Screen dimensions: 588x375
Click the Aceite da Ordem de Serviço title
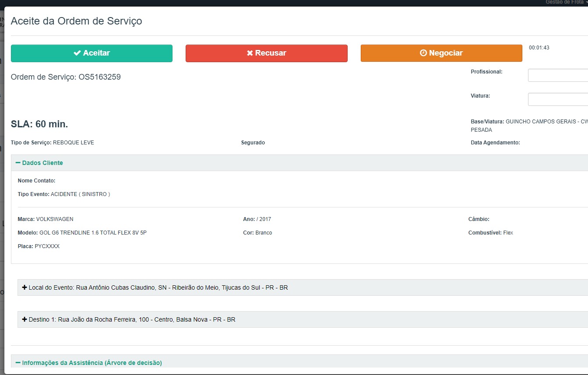(77, 21)
